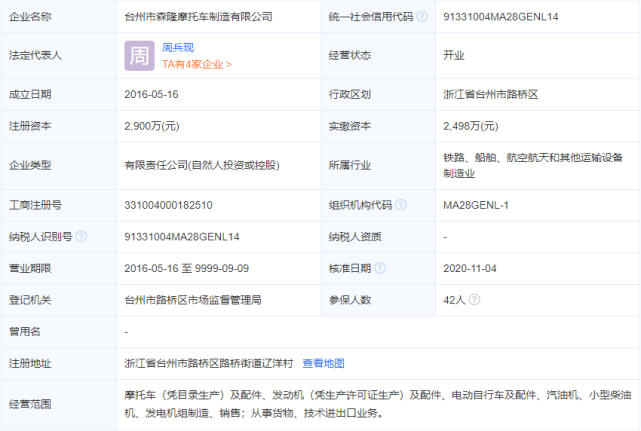The image size is (641, 431).
Task: Click the 成立日期 label cell
Action: point(59,94)
